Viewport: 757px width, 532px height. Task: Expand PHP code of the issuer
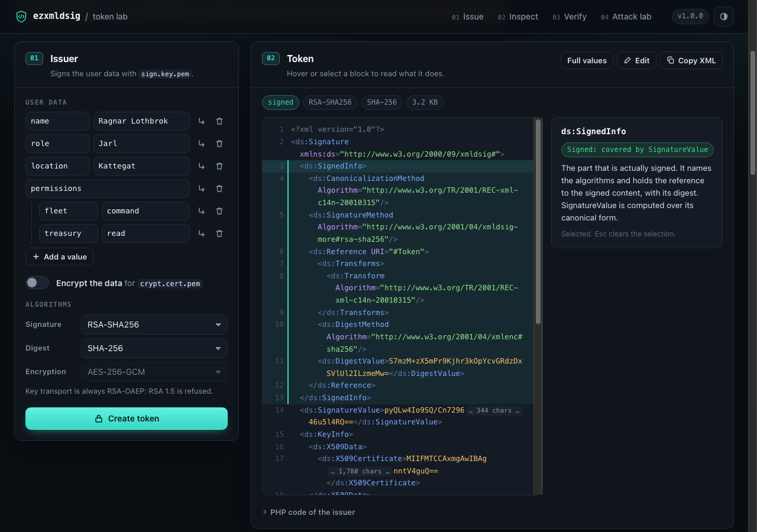tap(309, 512)
